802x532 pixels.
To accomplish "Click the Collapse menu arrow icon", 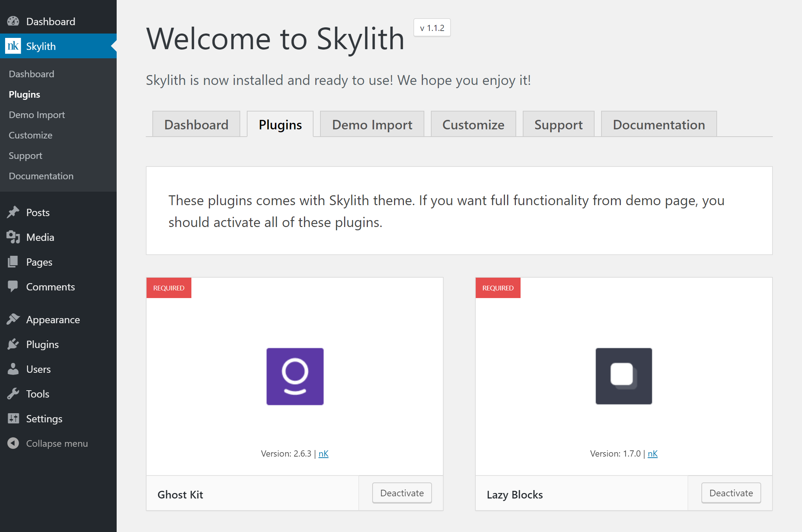I will pyautogui.click(x=13, y=443).
